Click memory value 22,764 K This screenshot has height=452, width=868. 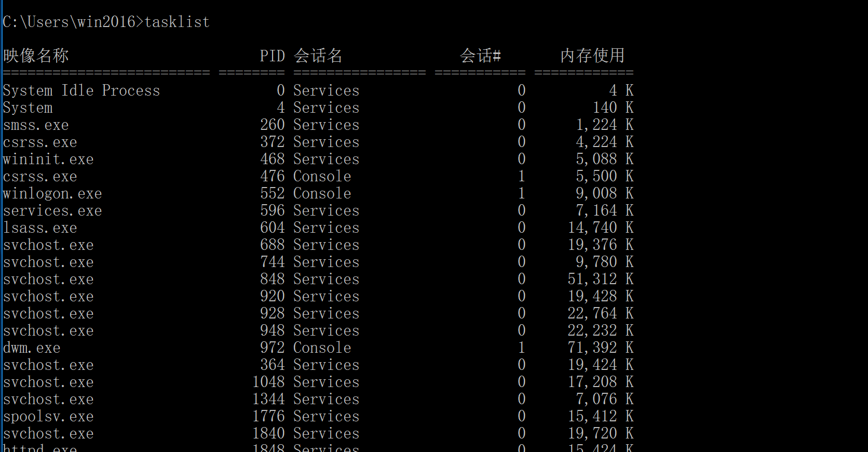click(x=601, y=313)
